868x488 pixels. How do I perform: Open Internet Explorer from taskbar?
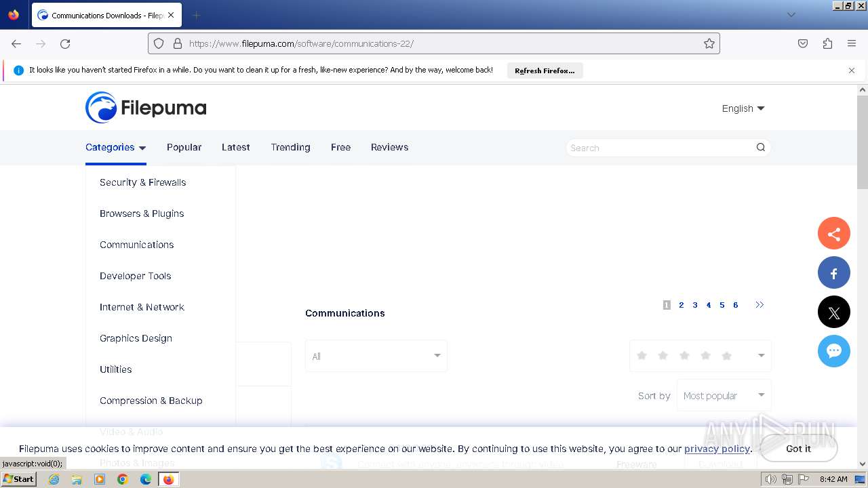[54, 479]
